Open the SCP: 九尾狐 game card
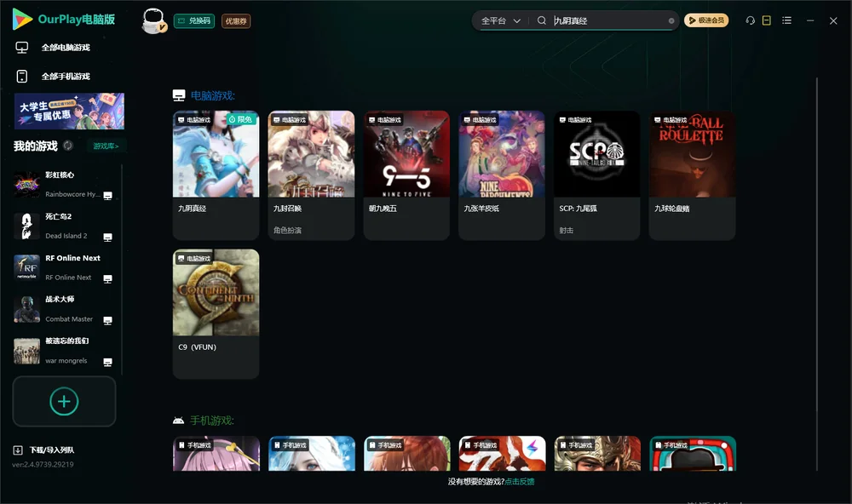Screen dimensions: 852x504 click(x=597, y=175)
